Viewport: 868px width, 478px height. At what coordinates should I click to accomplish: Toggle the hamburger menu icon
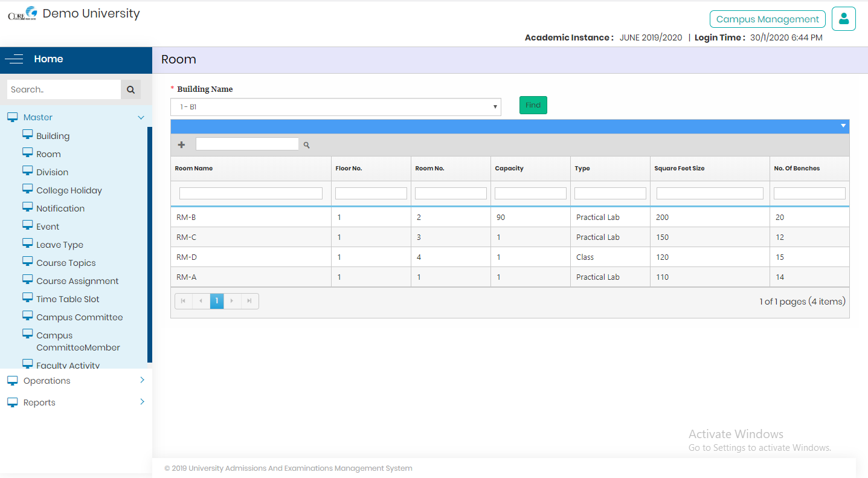coord(14,59)
